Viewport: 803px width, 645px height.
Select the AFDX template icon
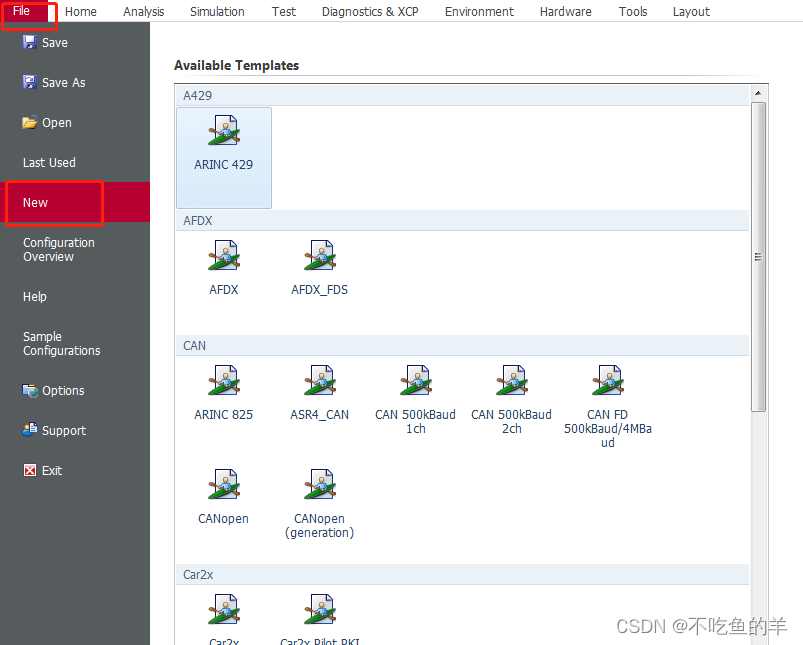[x=224, y=255]
